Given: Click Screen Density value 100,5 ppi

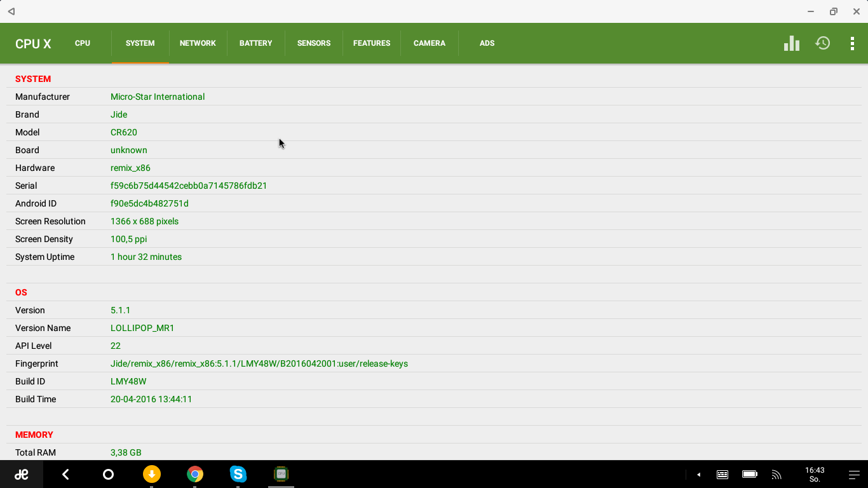Looking at the screenshot, I should [129, 239].
